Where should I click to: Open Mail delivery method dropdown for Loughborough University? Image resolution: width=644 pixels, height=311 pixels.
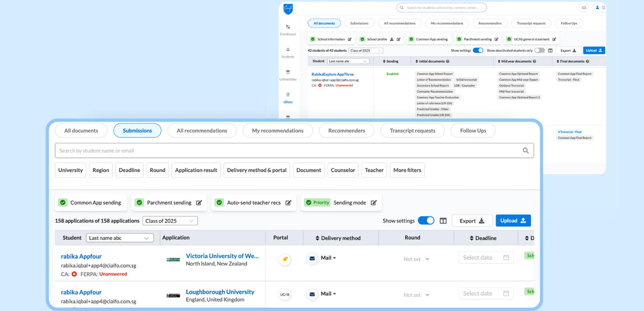[328, 294]
